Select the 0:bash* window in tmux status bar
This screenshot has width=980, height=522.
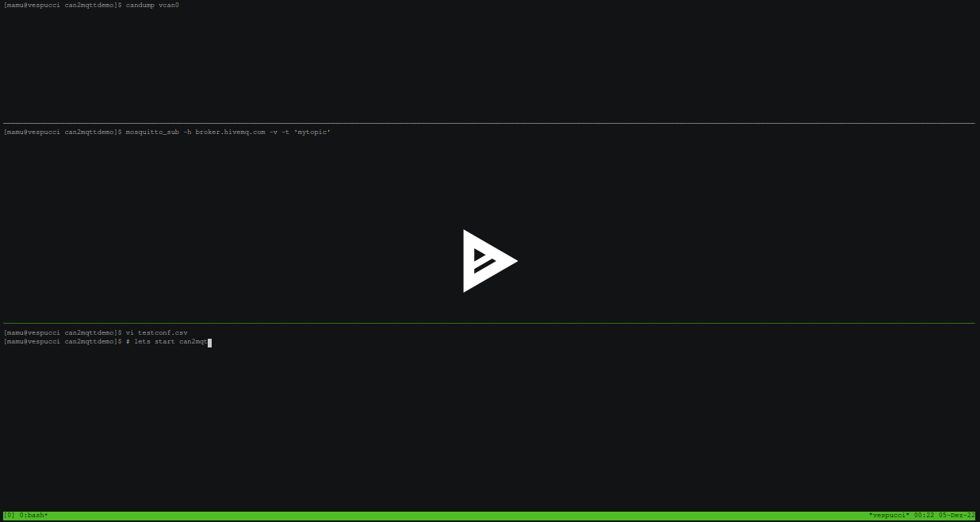[34, 516]
